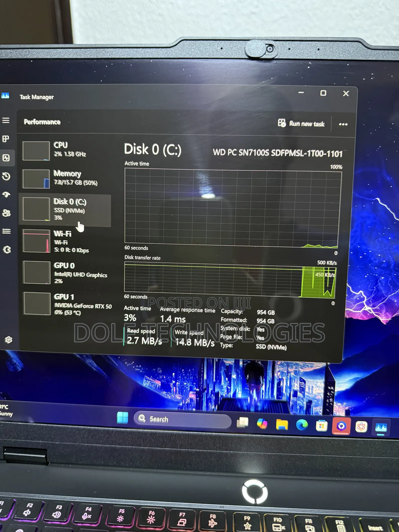
Task: Select the Performance page icon in sidebar
Action: (x=6, y=158)
